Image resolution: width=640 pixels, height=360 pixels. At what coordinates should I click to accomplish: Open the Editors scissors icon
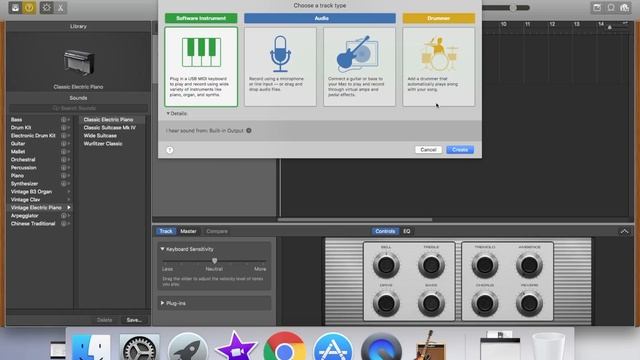[60, 8]
